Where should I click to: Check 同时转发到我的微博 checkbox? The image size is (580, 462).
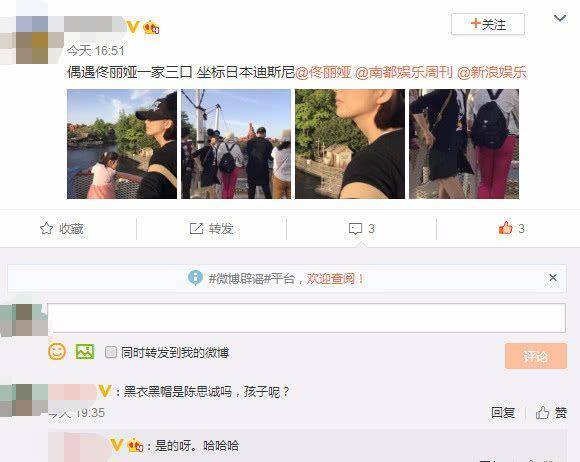111,352
